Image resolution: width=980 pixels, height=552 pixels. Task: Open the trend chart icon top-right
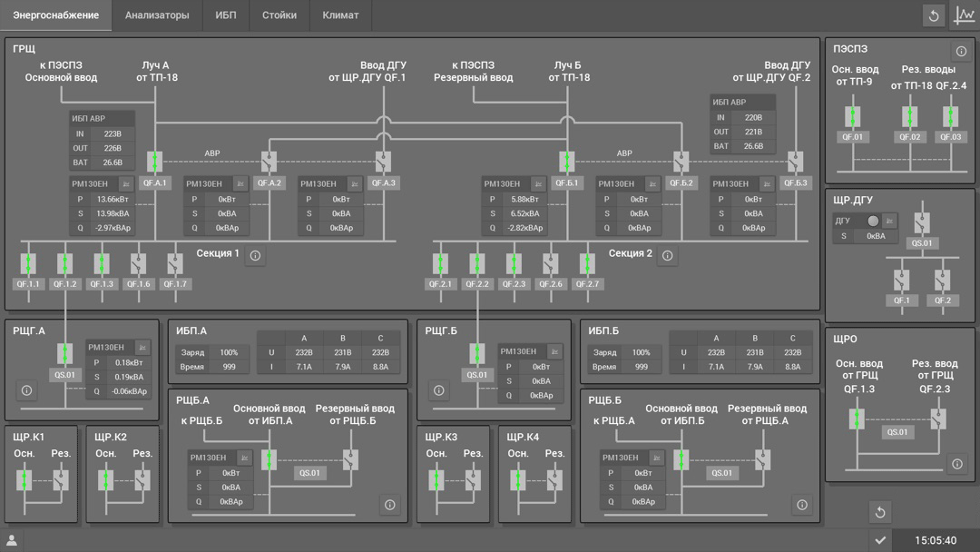[964, 15]
